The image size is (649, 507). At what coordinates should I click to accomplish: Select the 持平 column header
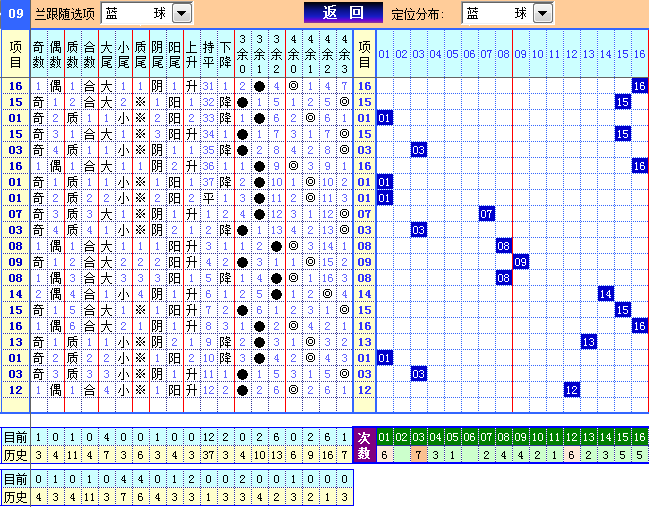[208, 54]
